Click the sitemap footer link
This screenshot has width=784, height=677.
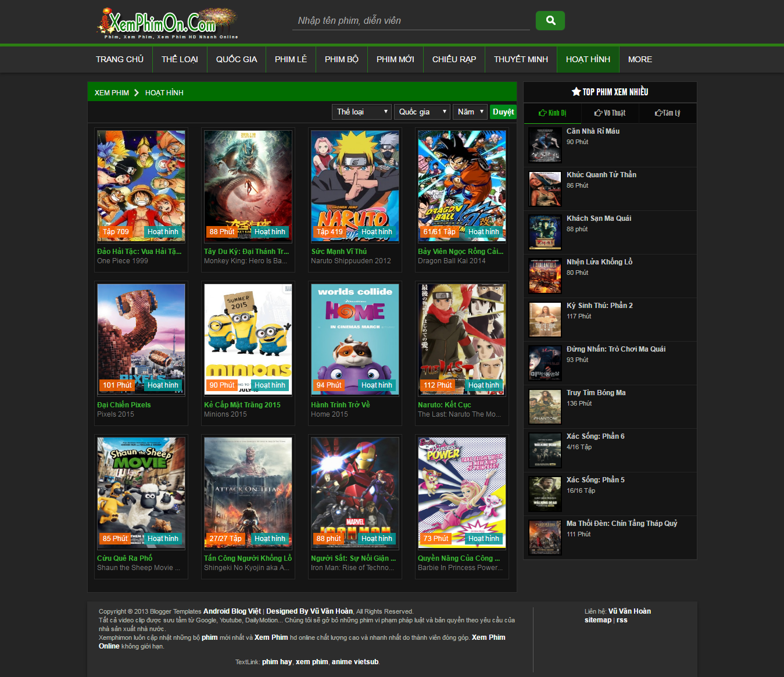tap(598, 620)
